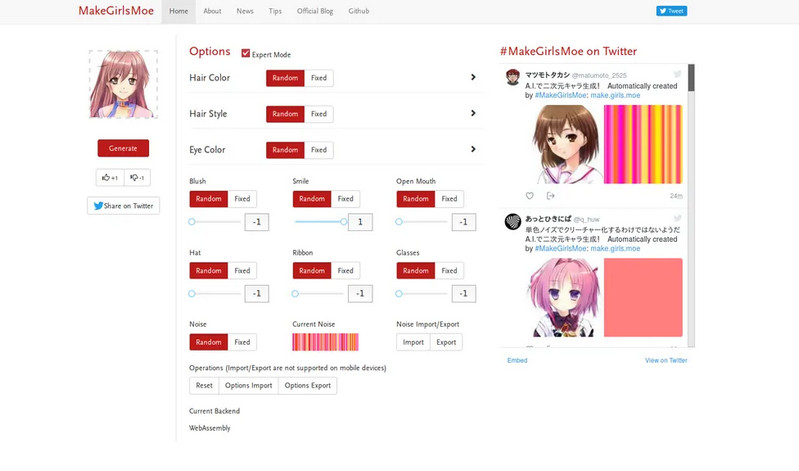Set Eye Color to Fixed
The width and height of the screenshot is (799, 471).
[319, 150]
